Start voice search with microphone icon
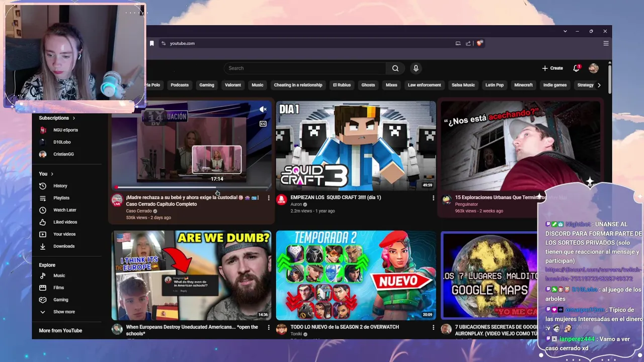The image size is (644, 362). pos(416,68)
